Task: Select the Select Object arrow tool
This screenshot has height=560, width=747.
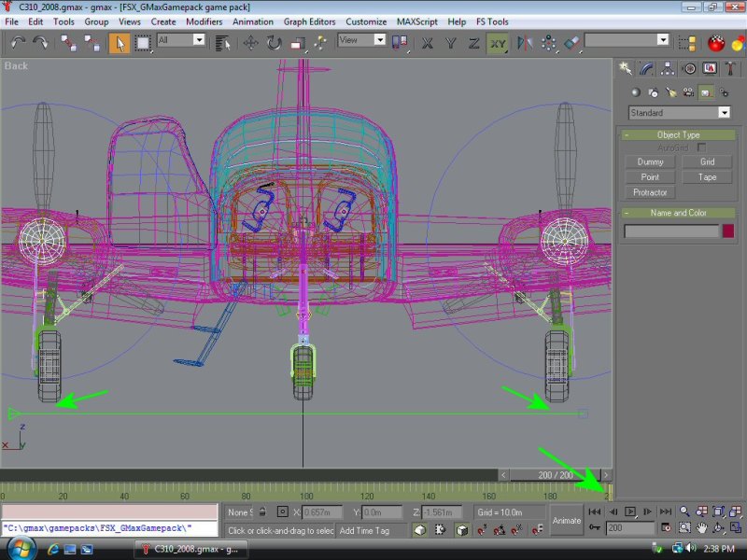Action: (x=120, y=43)
